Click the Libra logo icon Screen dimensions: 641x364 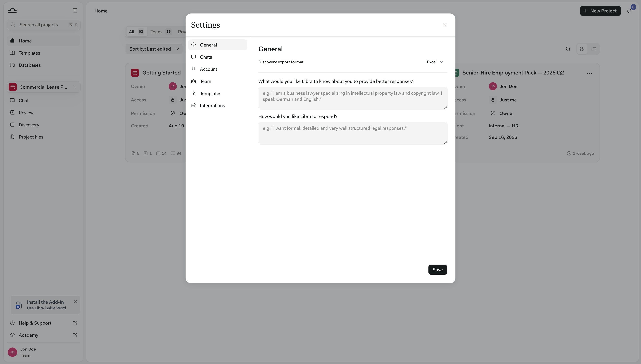[x=12, y=10]
